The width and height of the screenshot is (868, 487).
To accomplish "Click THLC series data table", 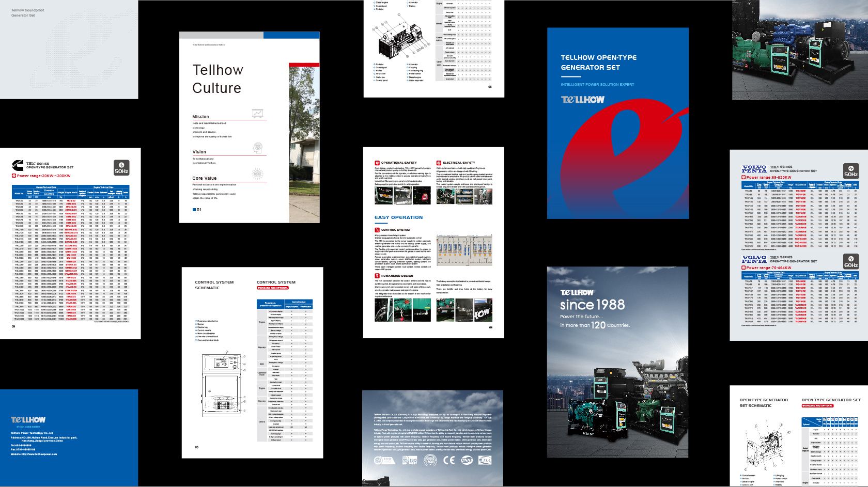I will (x=70, y=253).
